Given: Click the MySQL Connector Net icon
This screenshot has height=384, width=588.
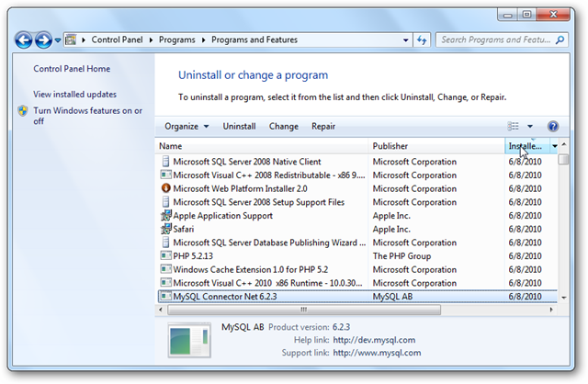Looking at the screenshot, I should 165,296.
